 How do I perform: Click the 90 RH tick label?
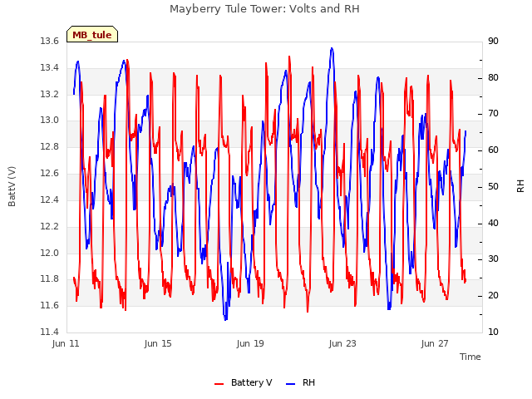tap(493, 41)
